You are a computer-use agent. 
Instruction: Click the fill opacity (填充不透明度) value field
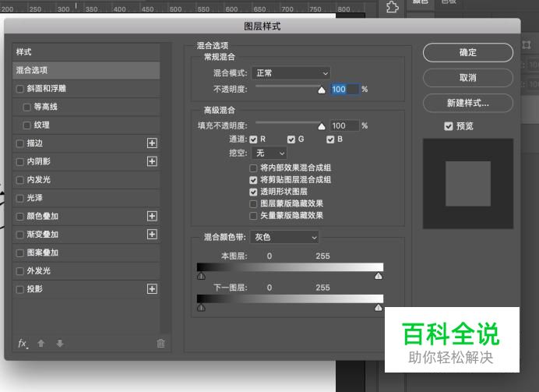pos(345,125)
